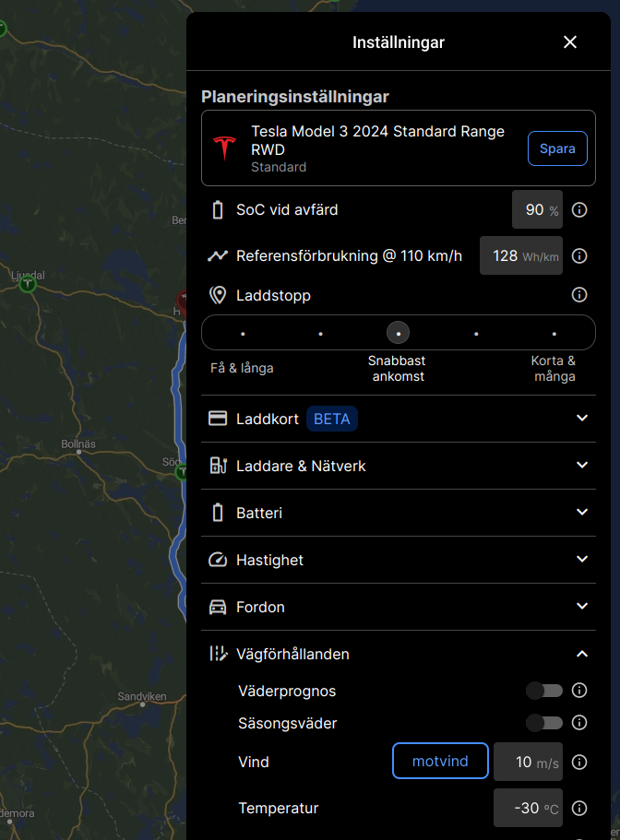
Task: Open info for SoC vid avfärd
Action: [x=579, y=209]
